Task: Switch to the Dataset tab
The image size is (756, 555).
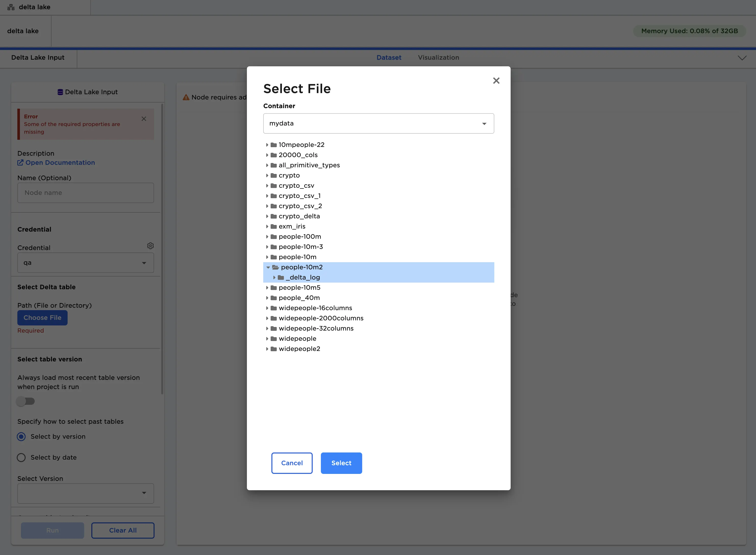Action: 389,57
